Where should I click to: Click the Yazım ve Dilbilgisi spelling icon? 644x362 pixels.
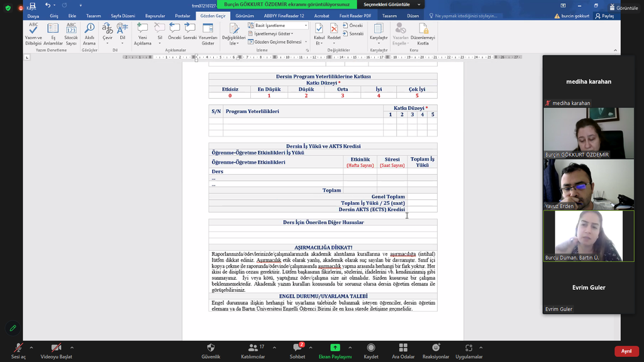(33, 34)
